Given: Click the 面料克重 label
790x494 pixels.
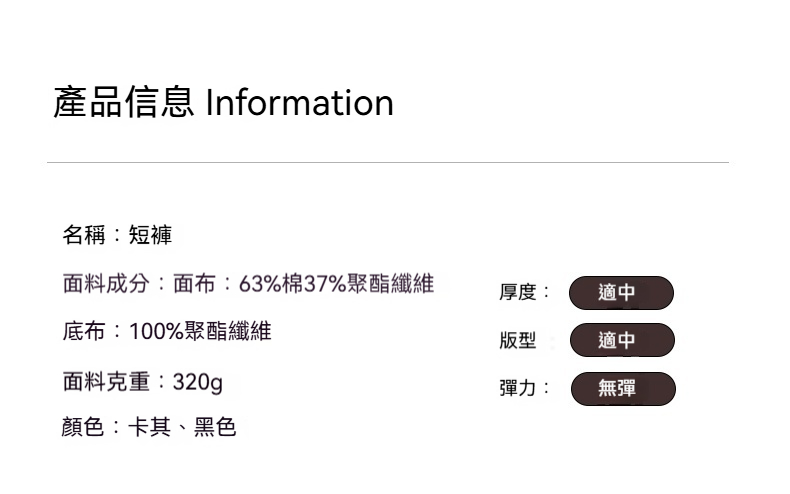Looking at the screenshot, I should click(106, 381).
